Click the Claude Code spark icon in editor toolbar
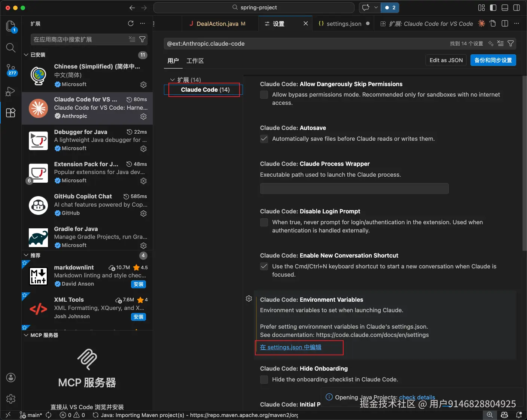The height and width of the screenshot is (420, 527). 482,24
